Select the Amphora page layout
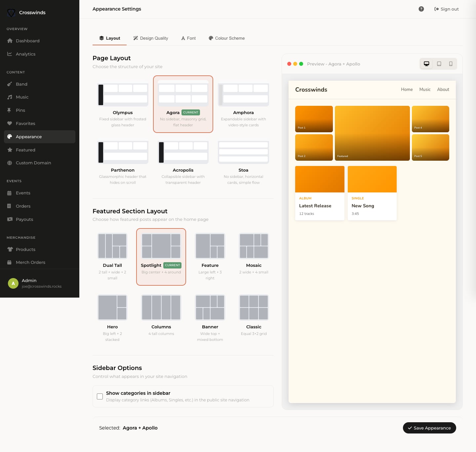 point(243,104)
